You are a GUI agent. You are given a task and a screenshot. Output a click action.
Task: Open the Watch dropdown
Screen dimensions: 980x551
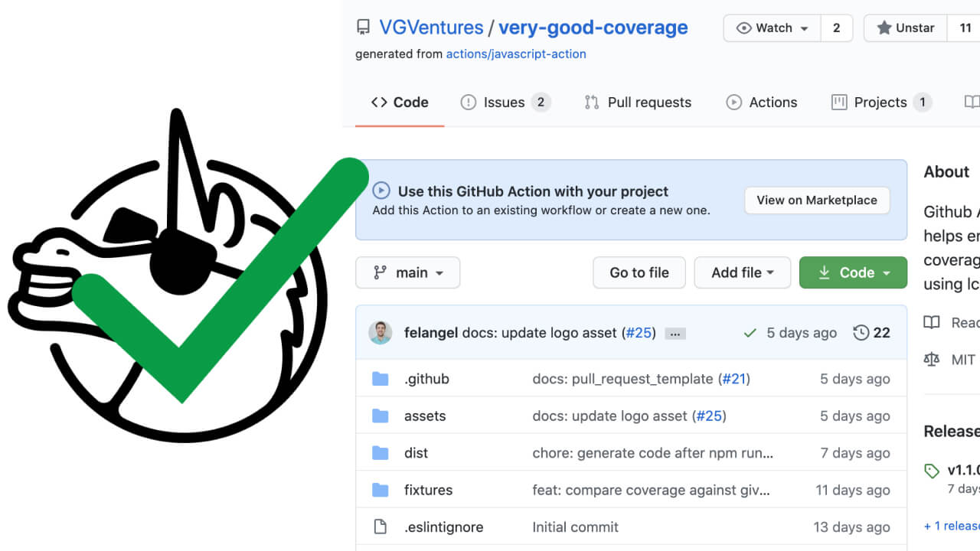tap(772, 28)
